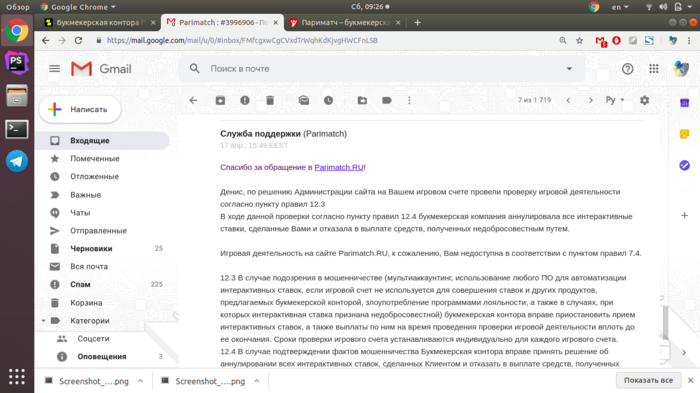Image resolution: width=700 pixels, height=393 pixels.
Task: Open Google Calendar side panel icon
Action: pyautogui.click(x=684, y=103)
